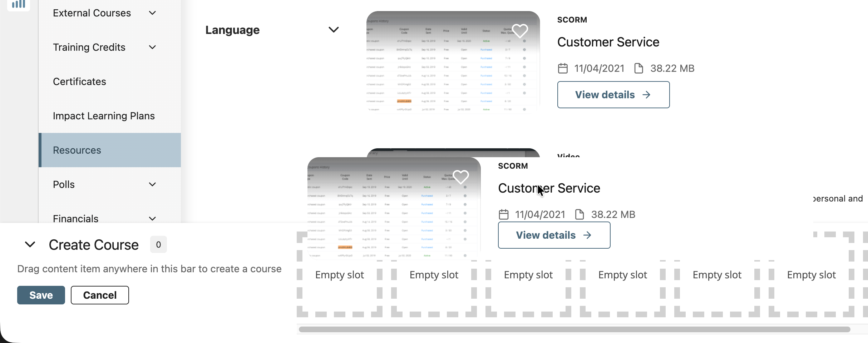Collapse the Create Course bar

(x=30, y=245)
